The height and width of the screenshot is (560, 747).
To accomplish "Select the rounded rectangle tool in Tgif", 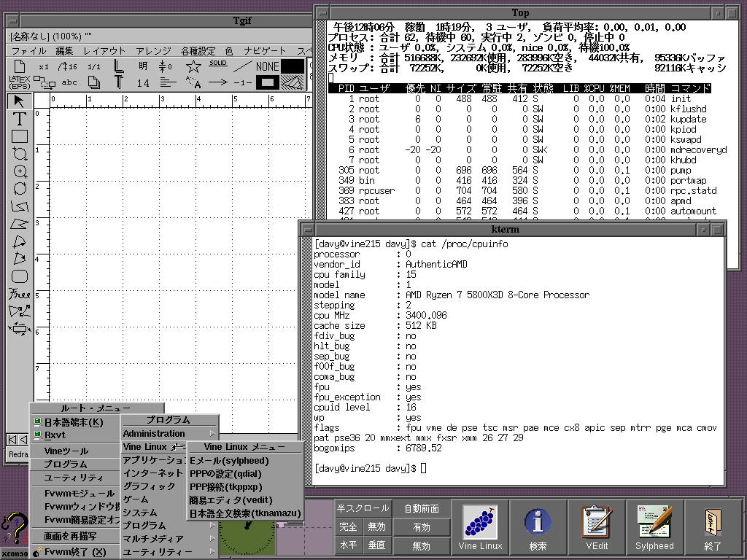I will pyautogui.click(x=19, y=276).
